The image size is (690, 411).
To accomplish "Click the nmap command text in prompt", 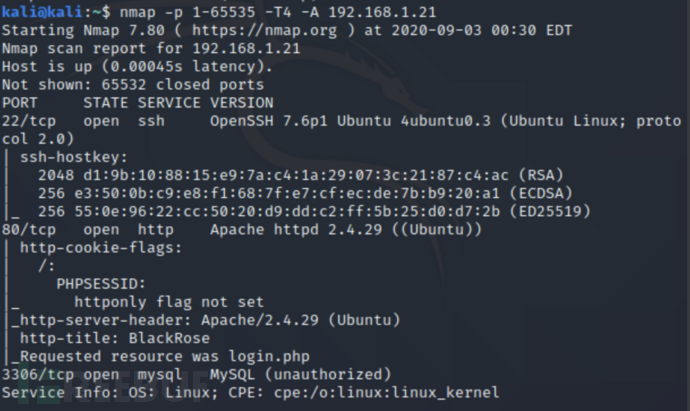I will 278,12.
